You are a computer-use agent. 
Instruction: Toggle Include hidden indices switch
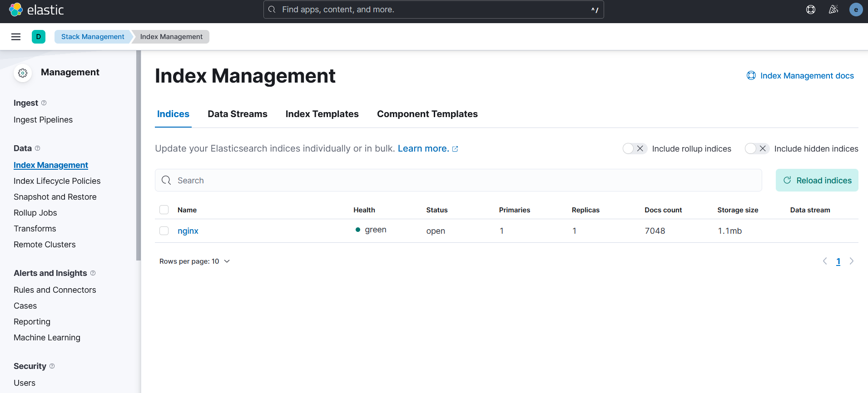(757, 149)
